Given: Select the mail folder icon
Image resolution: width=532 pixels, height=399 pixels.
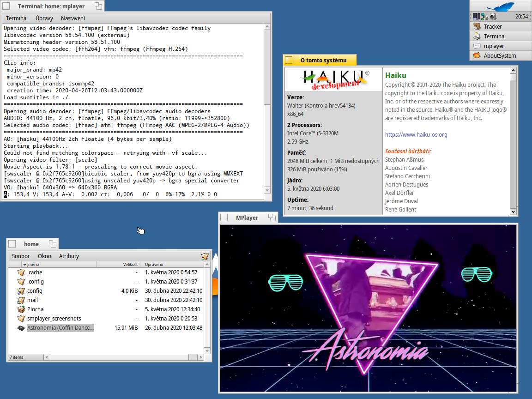Looking at the screenshot, I should pyautogui.click(x=21, y=300).
